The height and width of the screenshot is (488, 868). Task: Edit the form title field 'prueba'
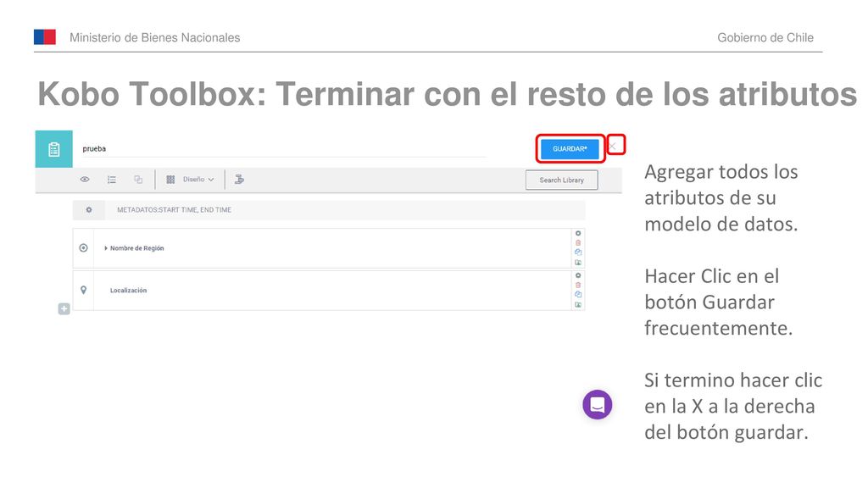tap(284, 149)
